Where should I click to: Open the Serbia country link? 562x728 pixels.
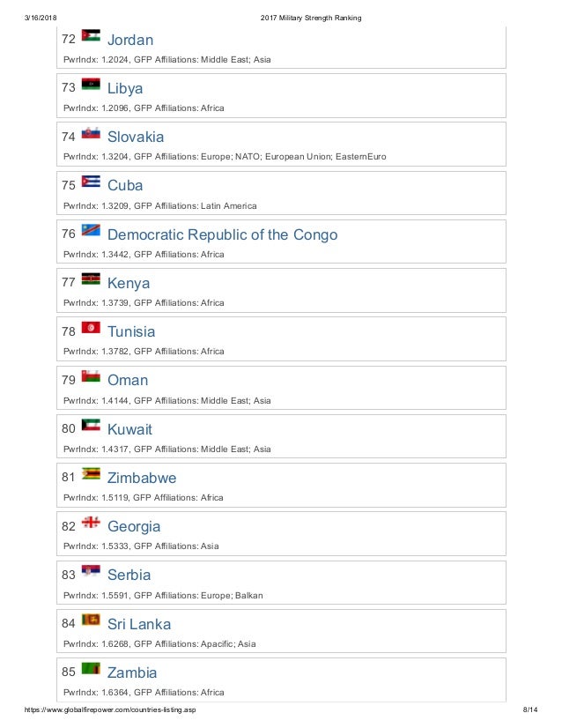[x=129, y=575]
